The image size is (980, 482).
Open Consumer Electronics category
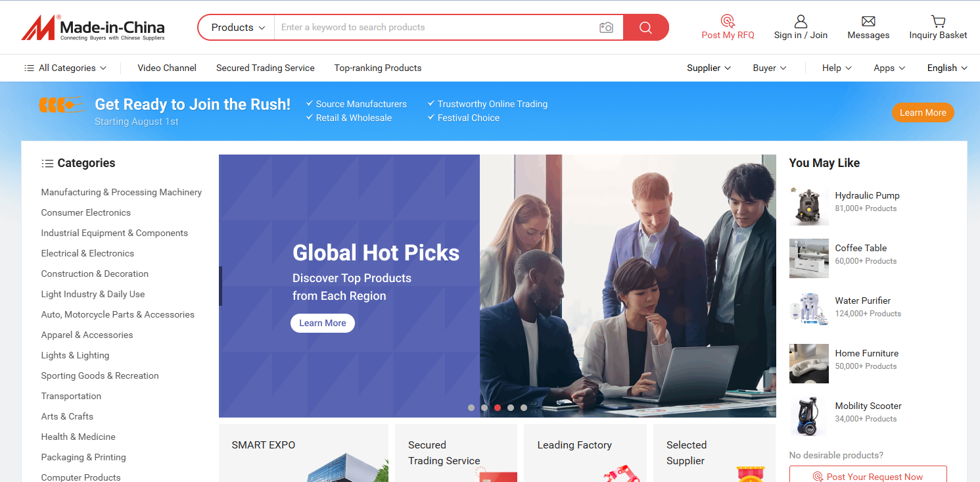coord(86,212)
